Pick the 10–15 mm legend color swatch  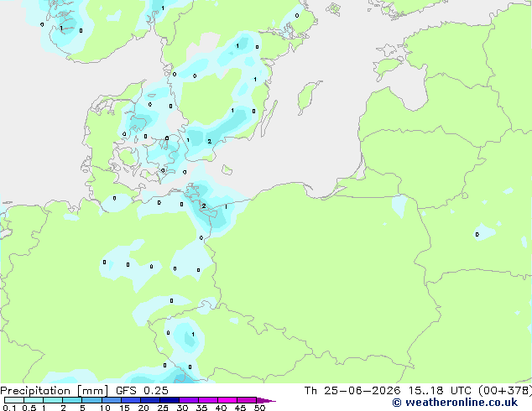111,400
